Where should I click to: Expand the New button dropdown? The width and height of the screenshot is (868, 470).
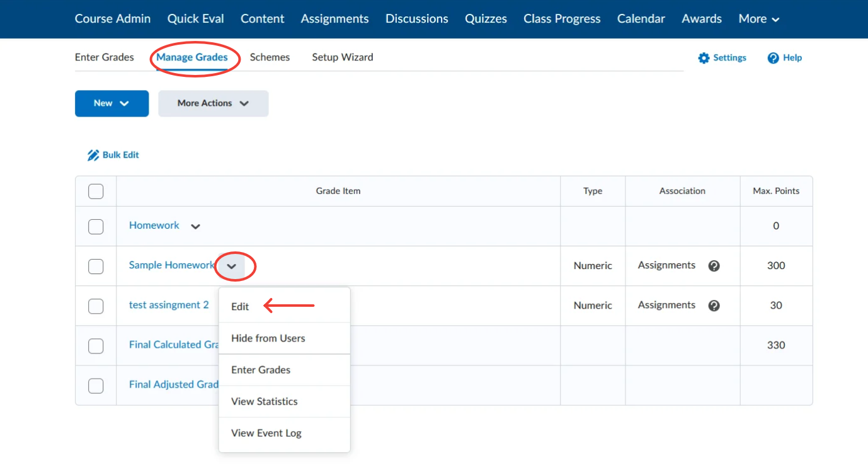[x=111, y=103]
